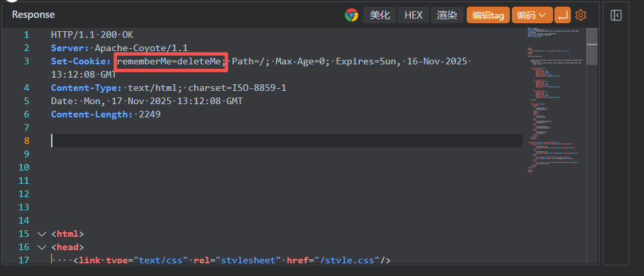
Task: Click the Response panel title
Action: click(33, 15)
